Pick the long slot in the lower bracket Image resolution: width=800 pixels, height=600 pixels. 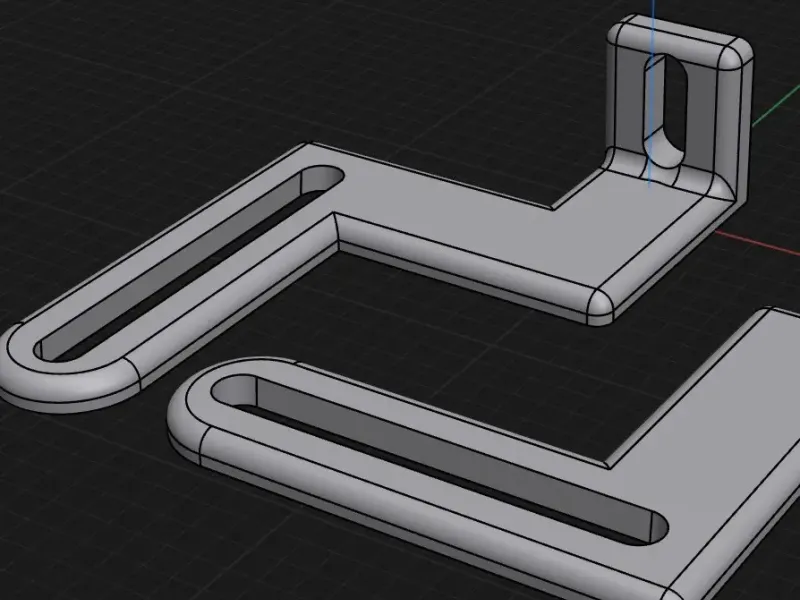pyautogui.click(x=439, y=459)
